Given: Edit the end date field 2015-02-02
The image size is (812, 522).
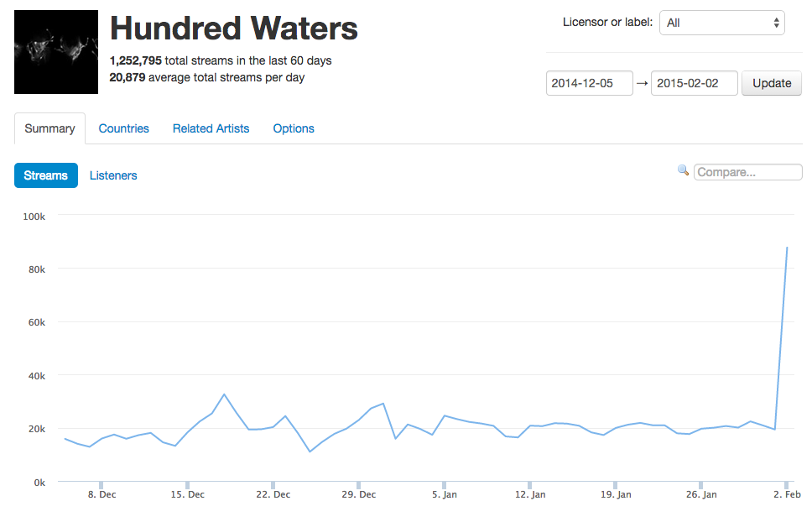Looking at the screenshot, I should coord(694,83).
